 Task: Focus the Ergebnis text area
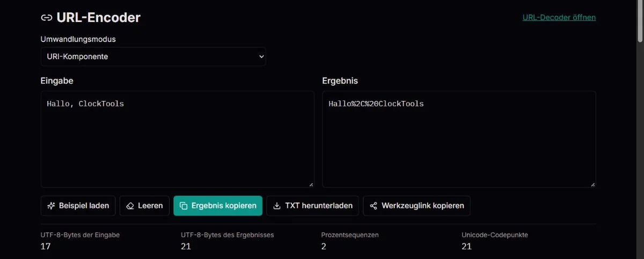[459, 139]
